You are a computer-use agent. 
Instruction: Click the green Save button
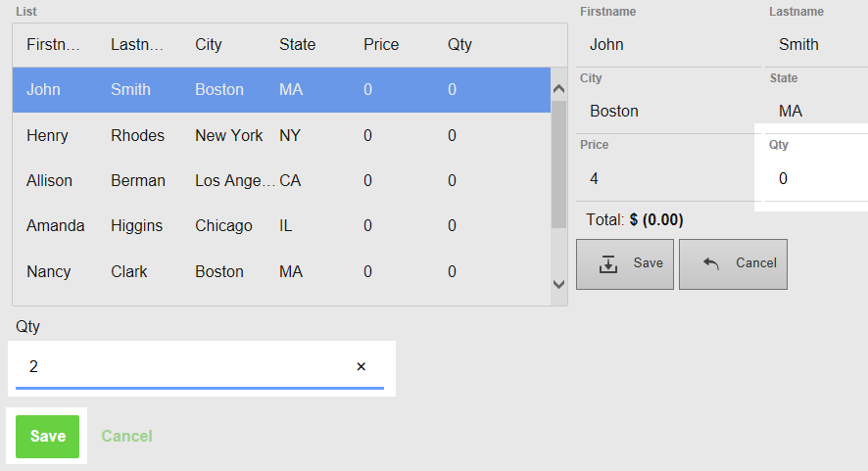(48, 437)
